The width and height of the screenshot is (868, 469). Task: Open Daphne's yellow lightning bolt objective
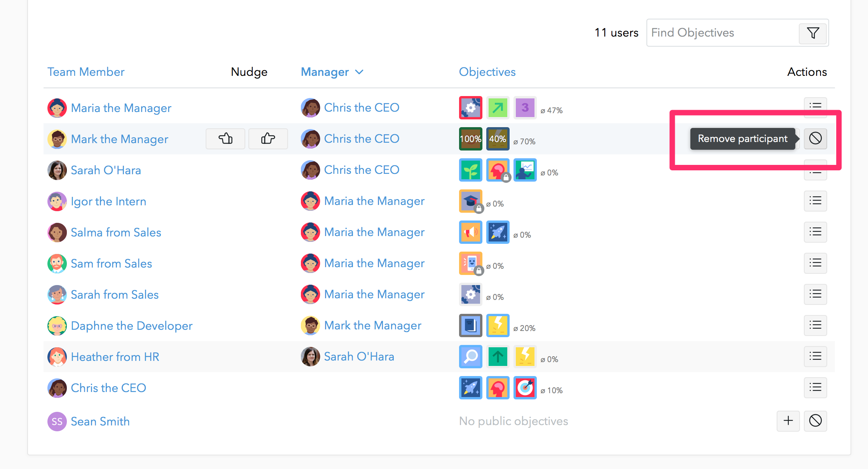click(498, 325)
